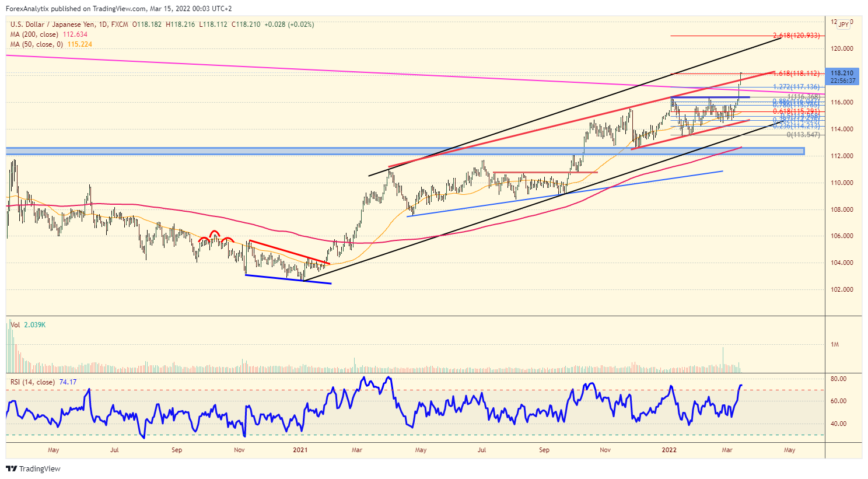Click the +0.028 (+0.02%) change value

pyautogui.click(x=289, y=25)
